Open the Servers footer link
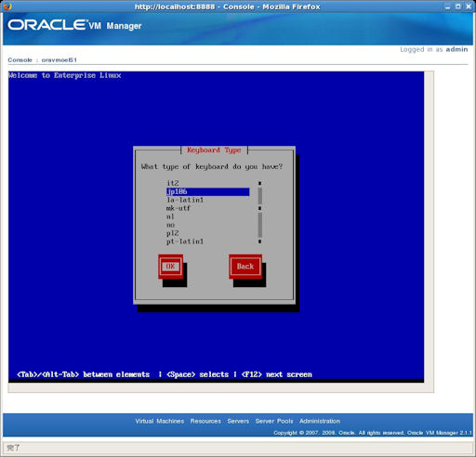The width and height of the screenshot is (476, 457). [x=238, y=421]
